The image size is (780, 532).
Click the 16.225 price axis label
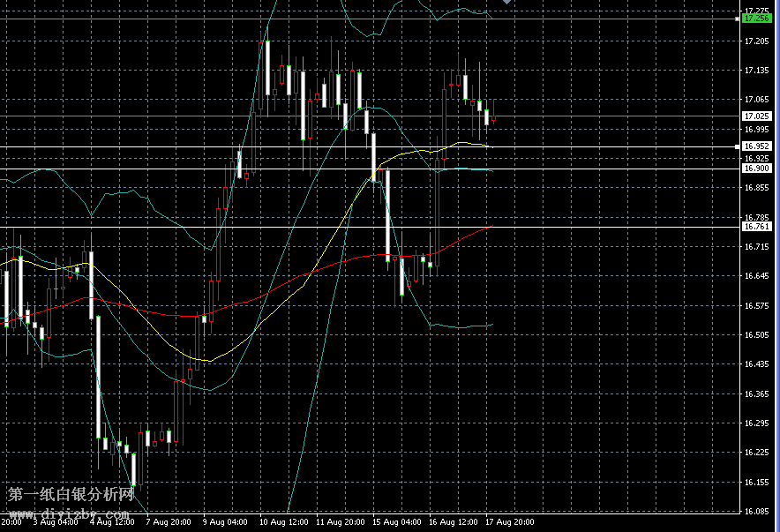tap(756, 453)
